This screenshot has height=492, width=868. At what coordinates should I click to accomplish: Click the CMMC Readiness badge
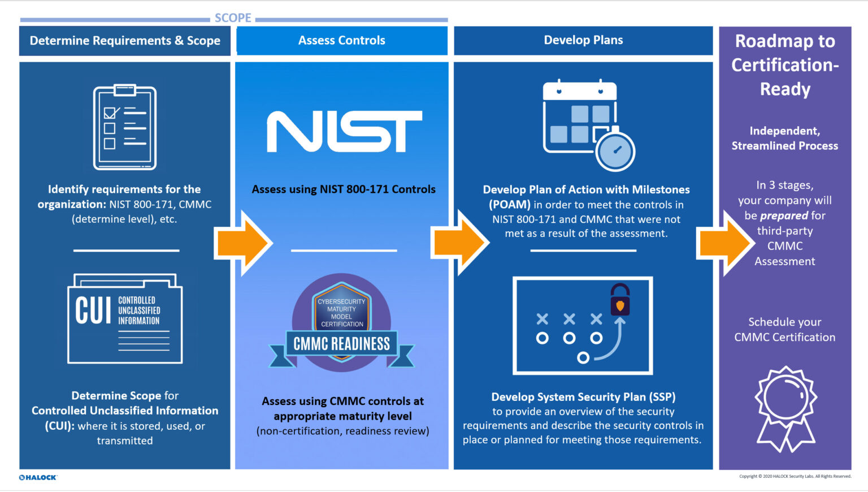tap(341, 323)
